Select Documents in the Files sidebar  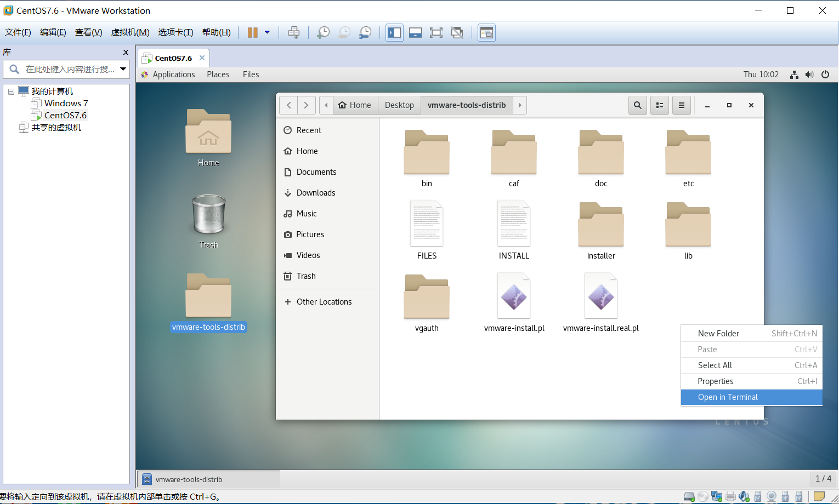pyautogui.click(x=327, y=172)
